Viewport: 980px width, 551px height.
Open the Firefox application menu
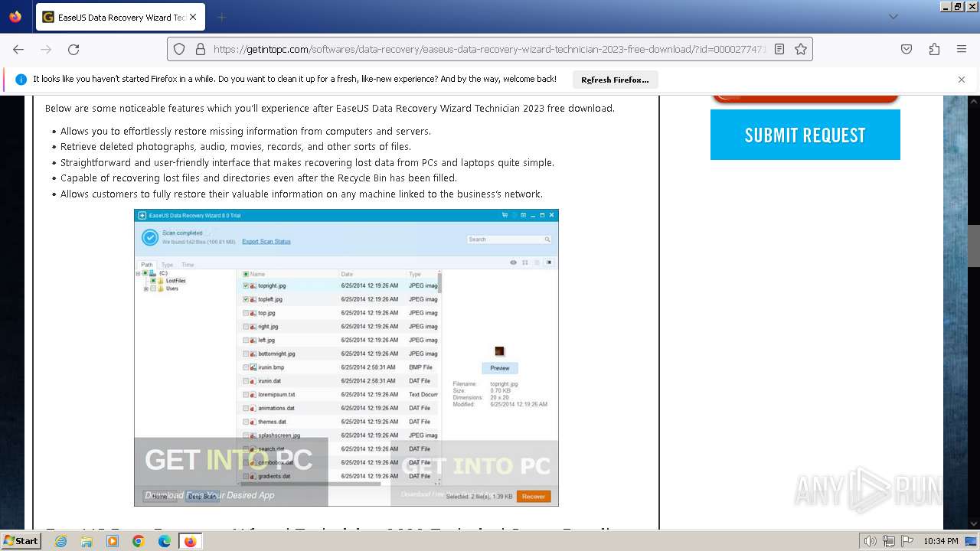(962, 49)
